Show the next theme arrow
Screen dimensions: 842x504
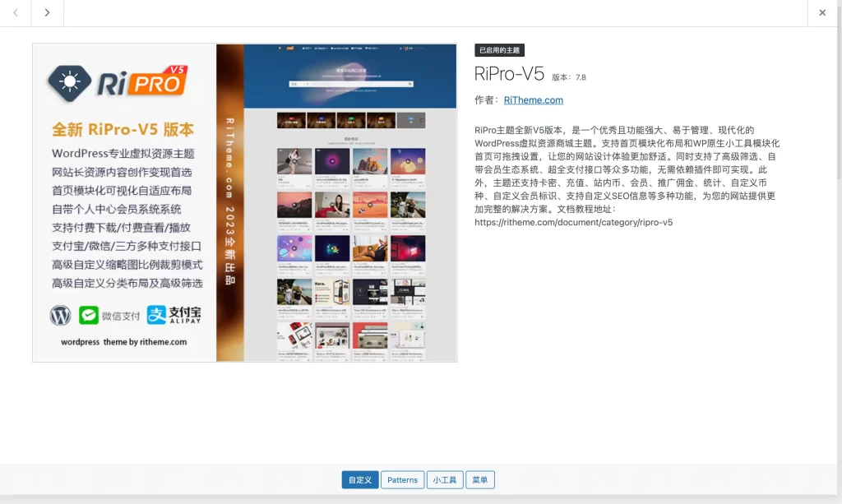[47, 12]
